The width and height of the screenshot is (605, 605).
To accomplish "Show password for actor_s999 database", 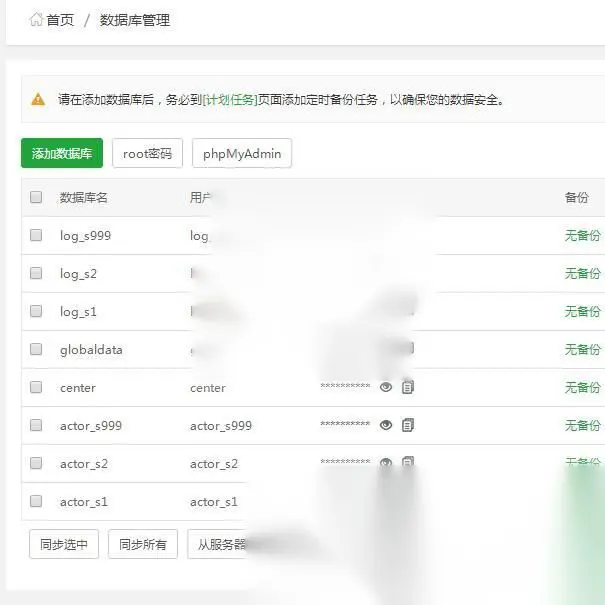I will coord(386,425).
